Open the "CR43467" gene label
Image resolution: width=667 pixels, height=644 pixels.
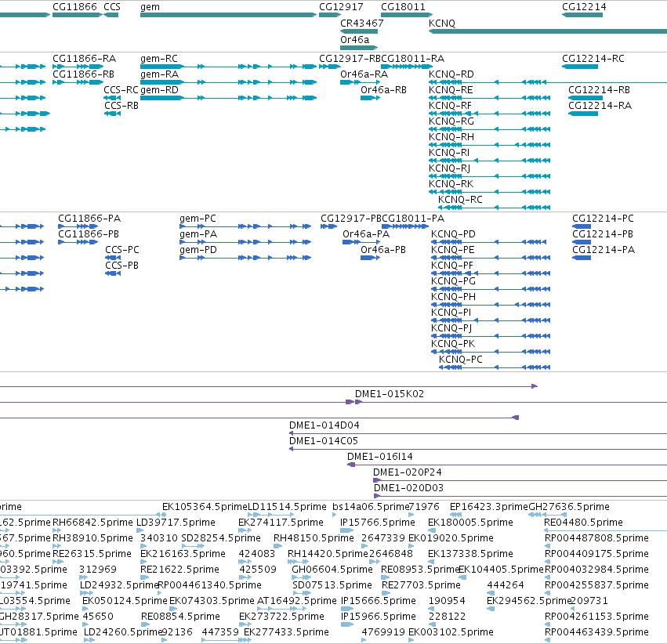362,23
